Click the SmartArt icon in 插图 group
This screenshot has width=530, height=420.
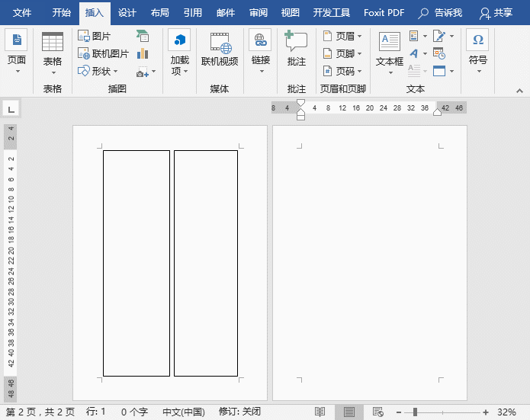point(143,37)
